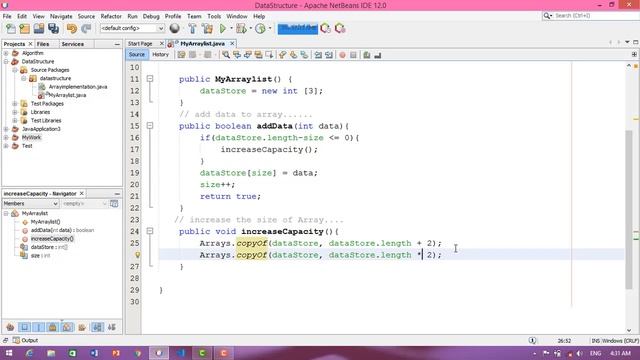Open the Members dropdown in Navigator

(31, 203)
